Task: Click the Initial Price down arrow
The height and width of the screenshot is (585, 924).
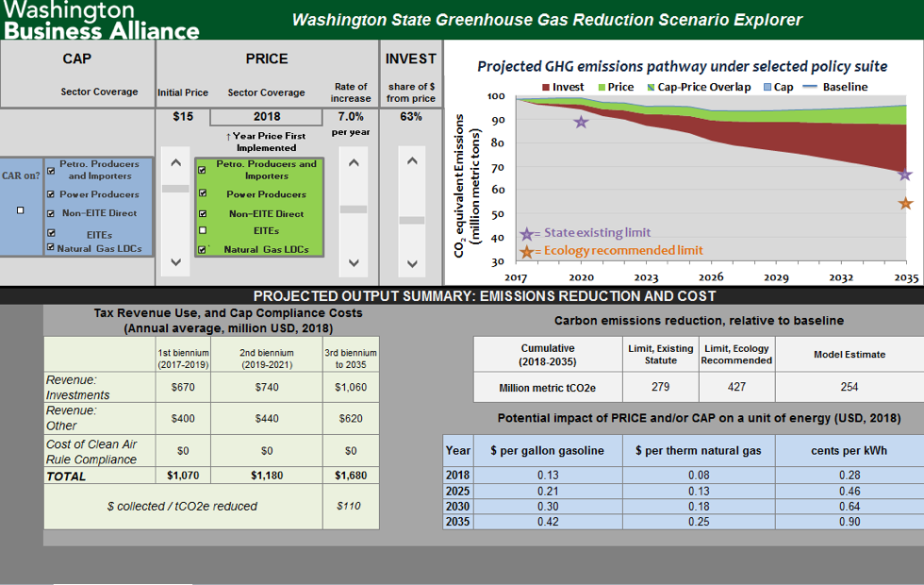Action: pos(175,262)
